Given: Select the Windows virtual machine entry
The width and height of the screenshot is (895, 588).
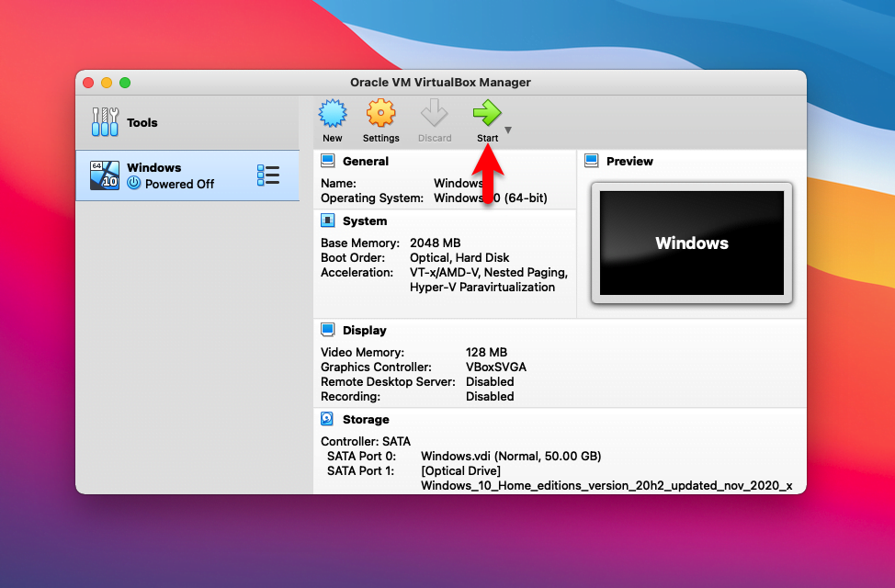Looking at the screenshot, I should 187,175.
